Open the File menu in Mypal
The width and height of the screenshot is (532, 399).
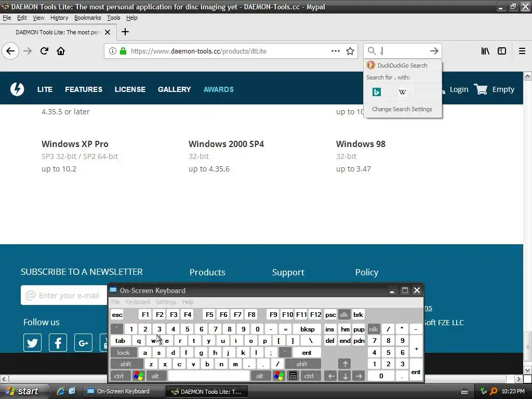[7, 18]
